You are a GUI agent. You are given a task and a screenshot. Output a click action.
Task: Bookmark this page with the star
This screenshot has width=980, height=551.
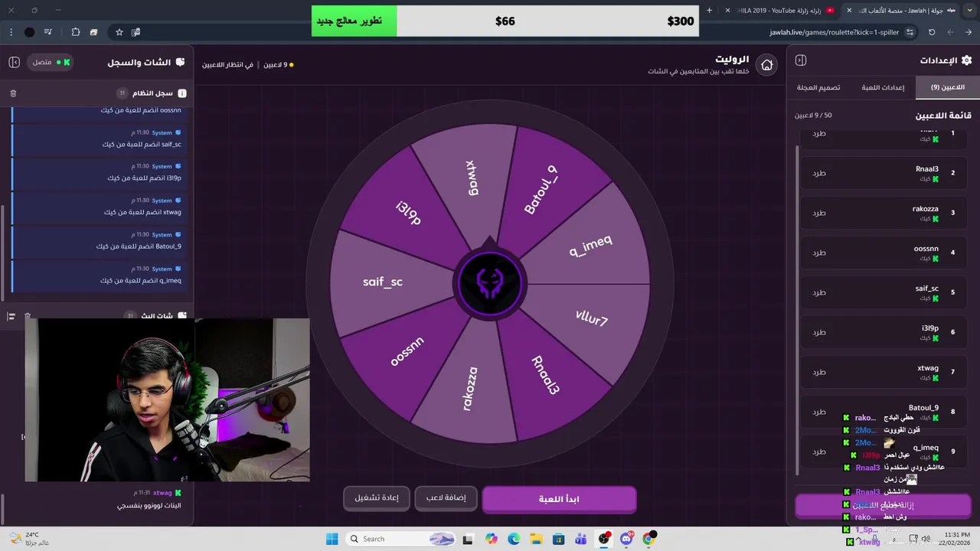[x=119, y=32]
